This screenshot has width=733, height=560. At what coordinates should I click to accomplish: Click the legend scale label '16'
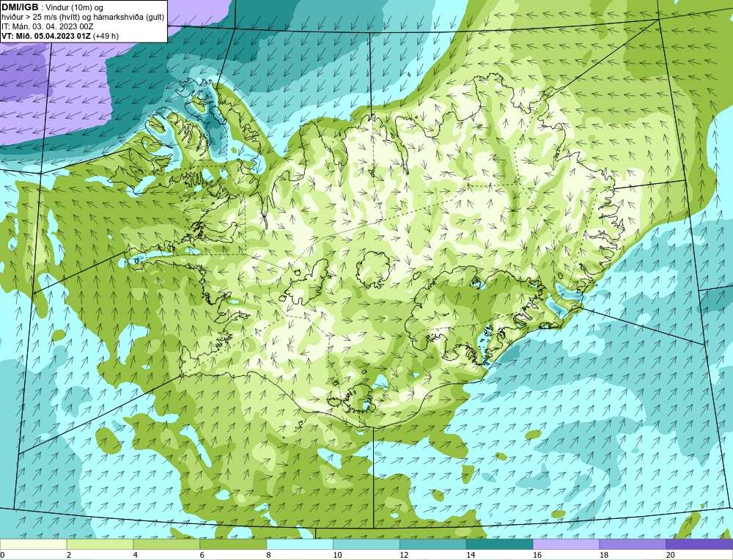537,555
